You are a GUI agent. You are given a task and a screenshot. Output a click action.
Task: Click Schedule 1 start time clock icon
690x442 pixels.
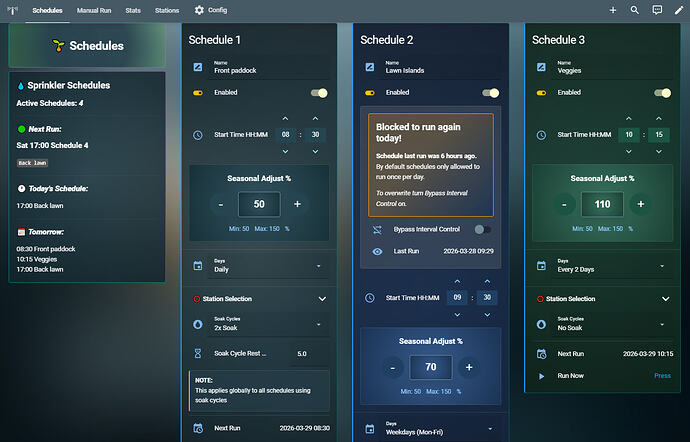coord(198,135)
